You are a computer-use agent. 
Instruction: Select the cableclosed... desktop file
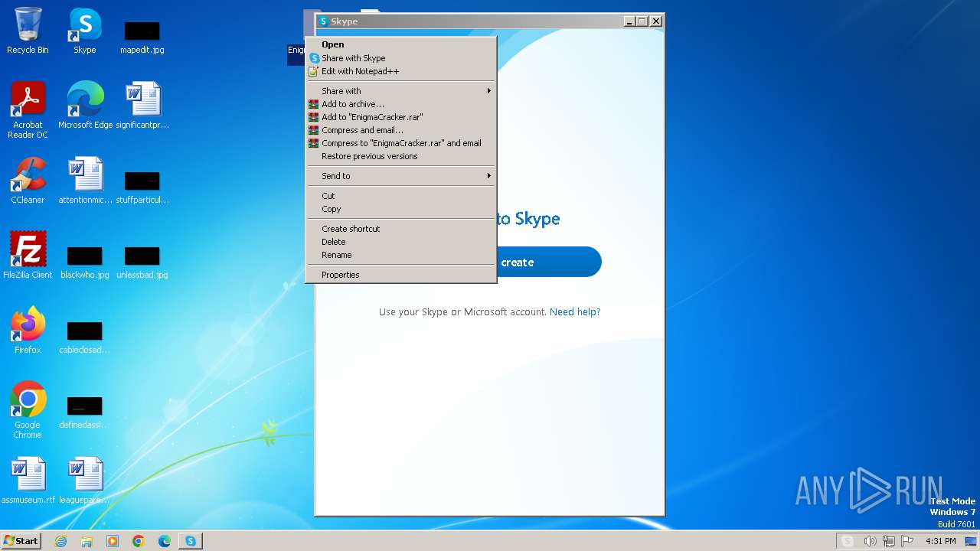coord(85,337)
